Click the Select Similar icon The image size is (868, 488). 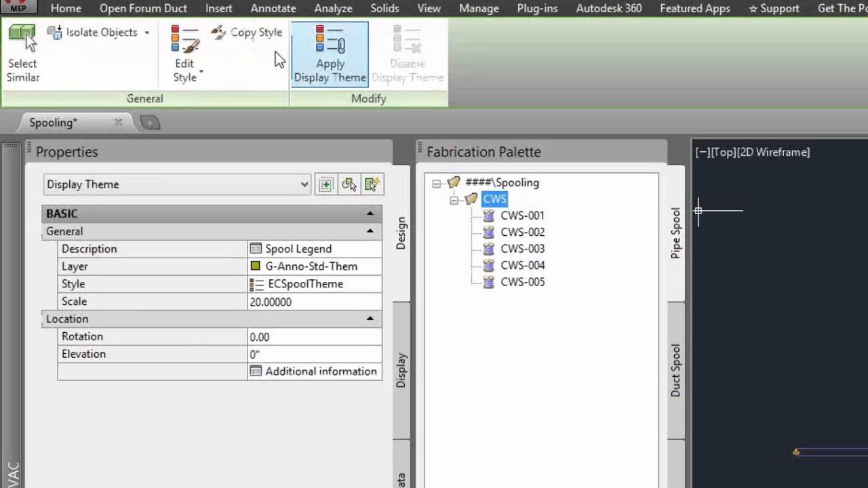[22, 37]
